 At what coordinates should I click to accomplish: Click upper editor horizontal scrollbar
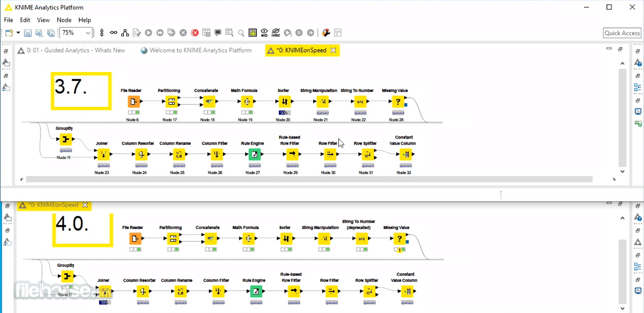tap(309, 179)
